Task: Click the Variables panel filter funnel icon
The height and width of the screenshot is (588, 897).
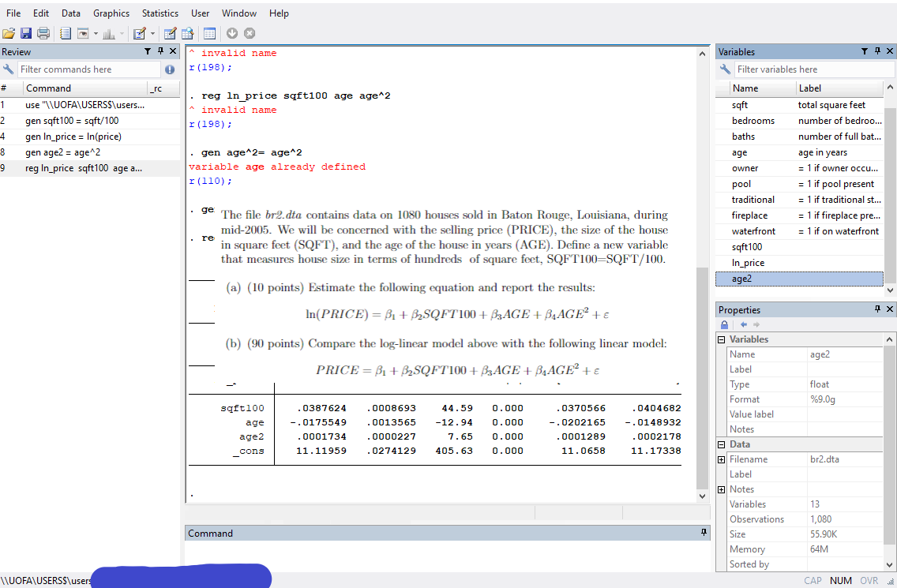Action: [x=865, y=51]
